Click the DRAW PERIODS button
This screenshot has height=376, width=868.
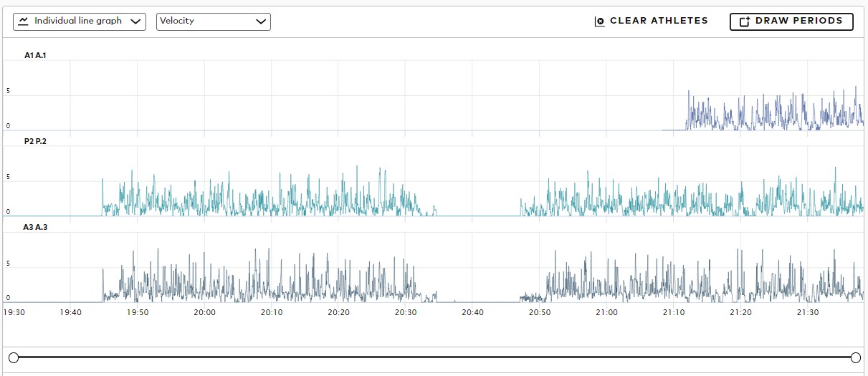791,21
